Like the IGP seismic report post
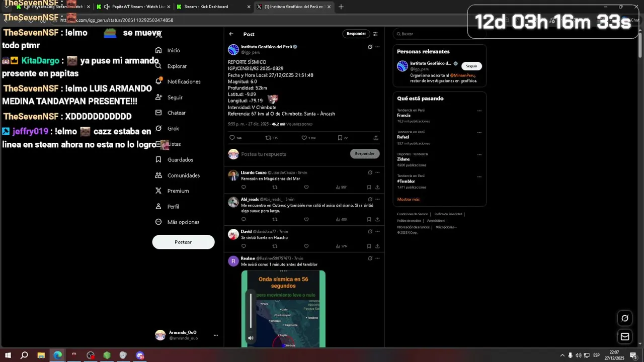644x362 pixels. [x=304, y=138]
